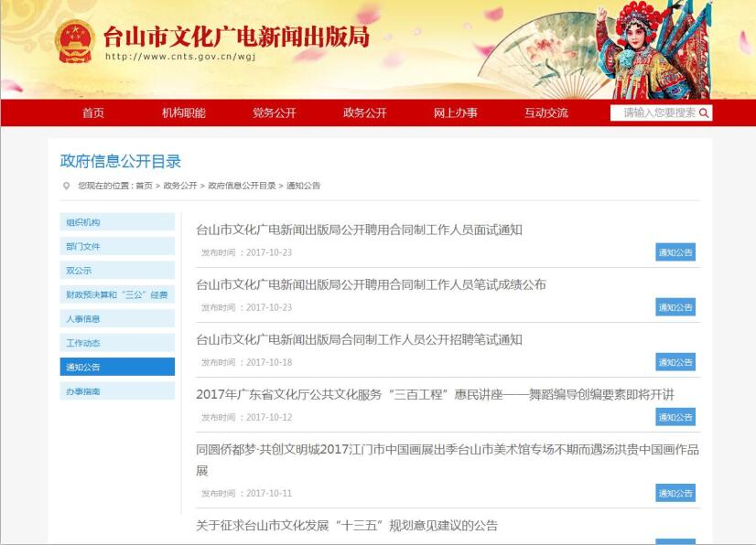Open 财政预决算和“三公”经费 sidebar item
The image size is (756, 545).
point(117,294)
